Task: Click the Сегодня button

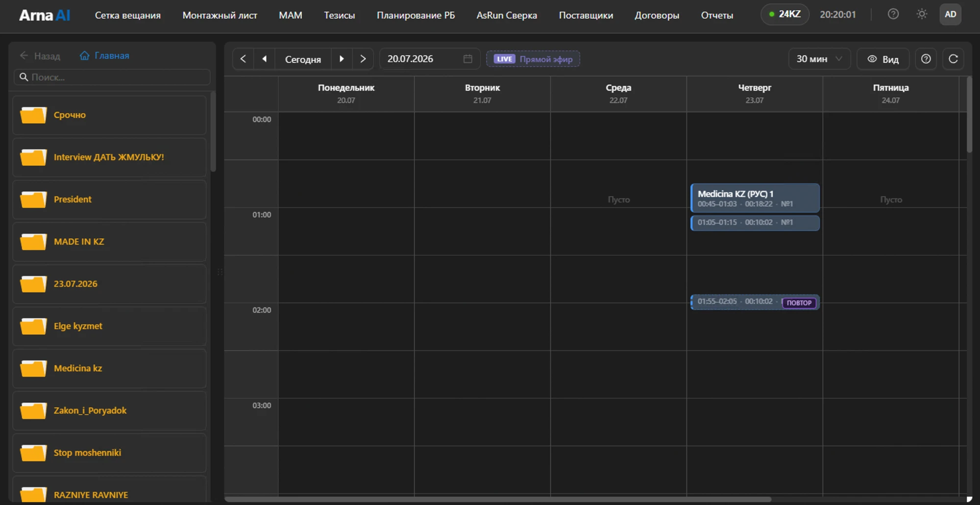Action: pyautogui.click(x=303, y=59)
